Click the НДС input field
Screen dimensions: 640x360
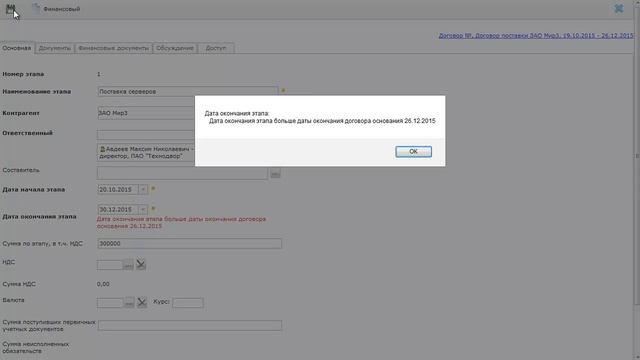pos(109,265)
